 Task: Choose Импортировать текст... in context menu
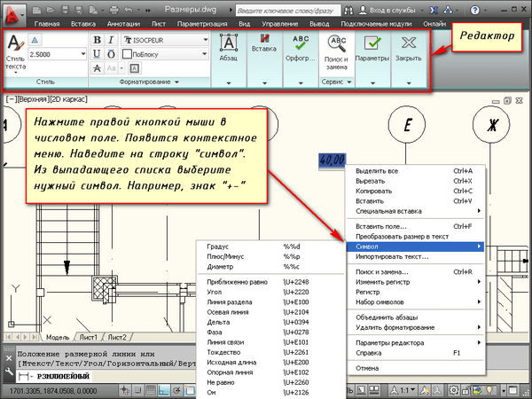point(416,257)
